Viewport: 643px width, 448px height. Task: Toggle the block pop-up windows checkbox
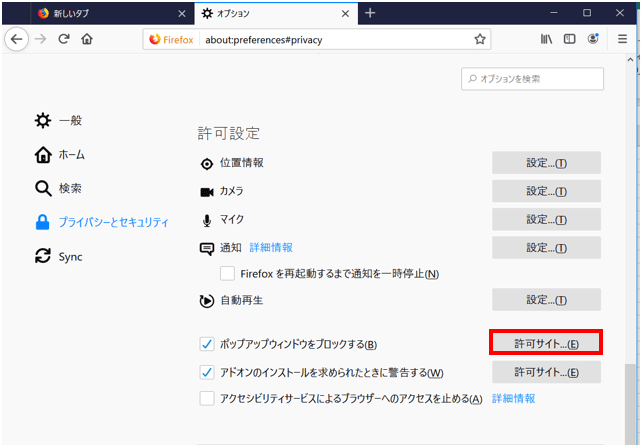(x=207, y=345)
